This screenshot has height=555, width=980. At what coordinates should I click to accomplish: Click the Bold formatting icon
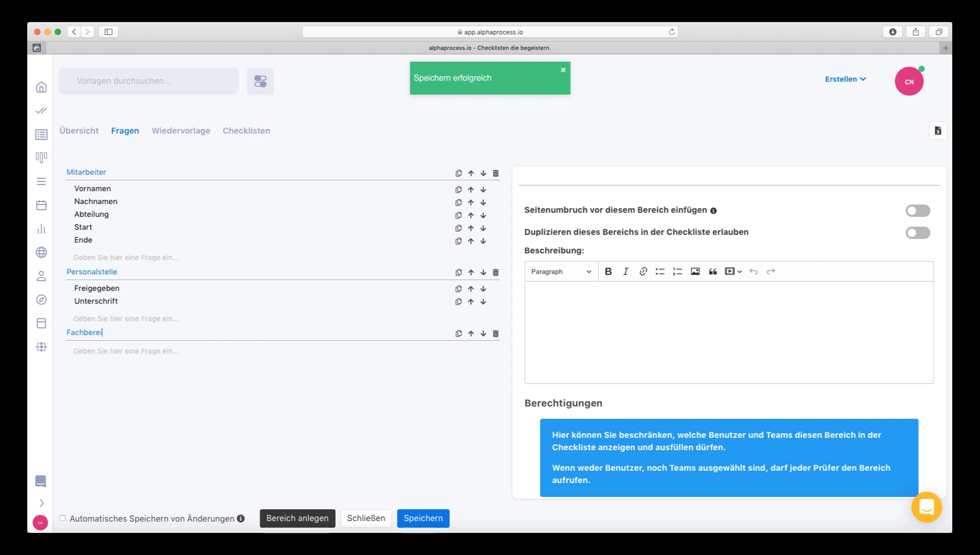[608, 271]
